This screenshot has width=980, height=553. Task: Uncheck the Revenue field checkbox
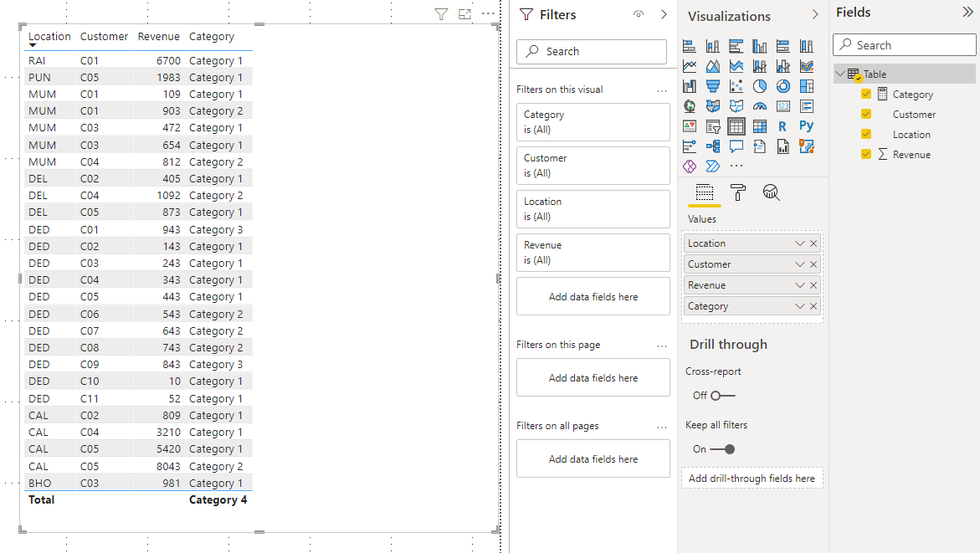tap(866, 154)
